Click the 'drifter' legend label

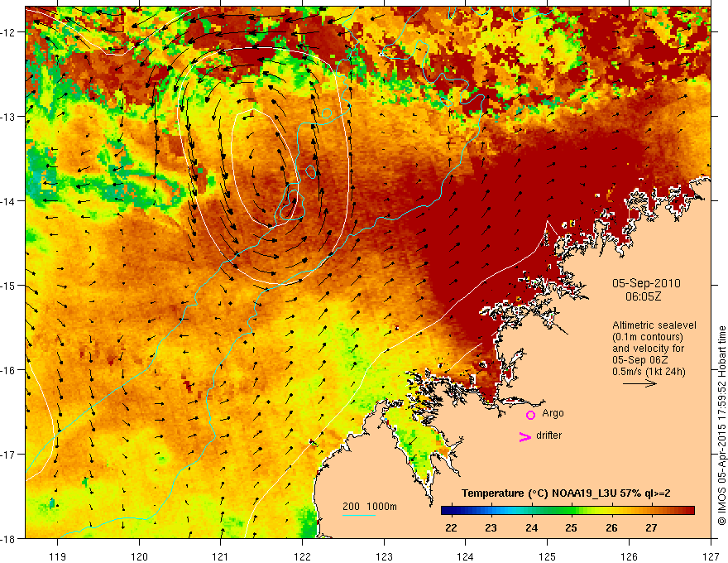click(548, 435)
